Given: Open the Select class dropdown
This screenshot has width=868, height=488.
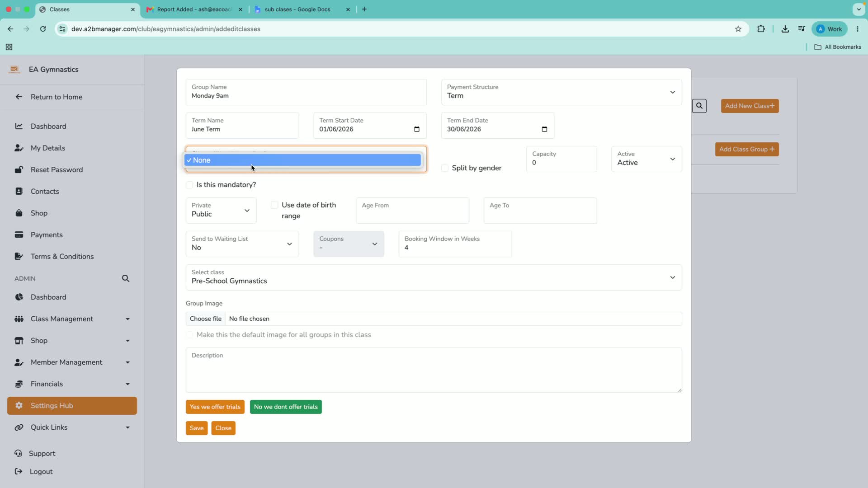Looking at the screenshot, I should (x=434, y=277).
